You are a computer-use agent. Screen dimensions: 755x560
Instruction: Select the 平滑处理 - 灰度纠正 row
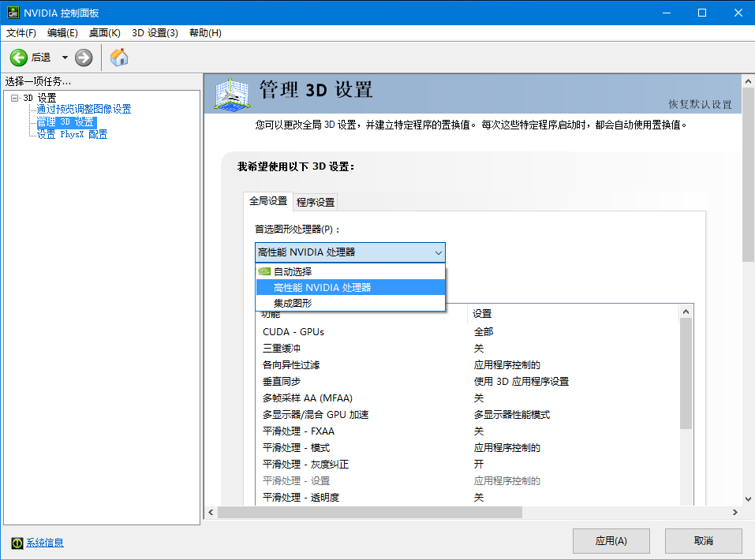tap(467, 465)
